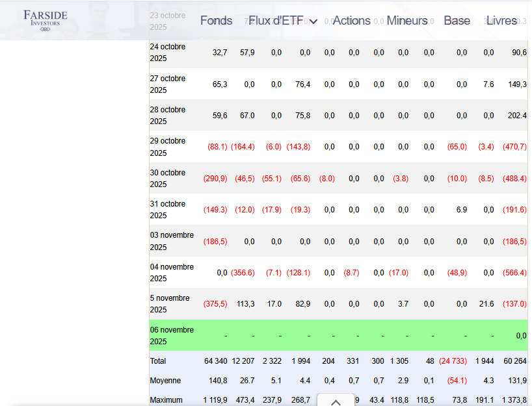Viewport: 532px width, 406px height.
Task: Click the (3.8) value on 30 octobre
Action: 401,179
